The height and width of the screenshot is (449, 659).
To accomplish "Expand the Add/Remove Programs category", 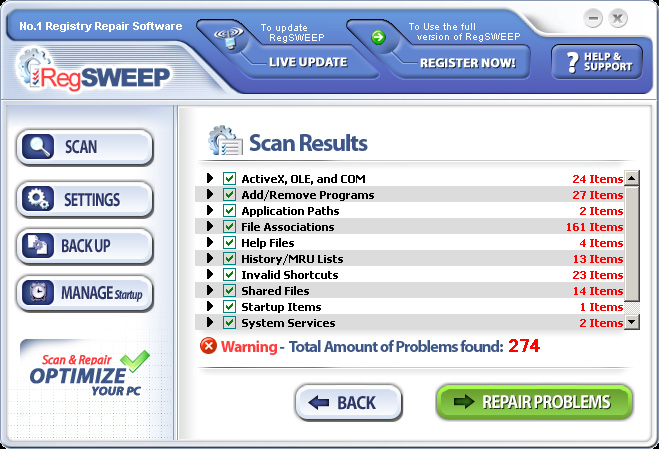I will click(x=210, y=194).
